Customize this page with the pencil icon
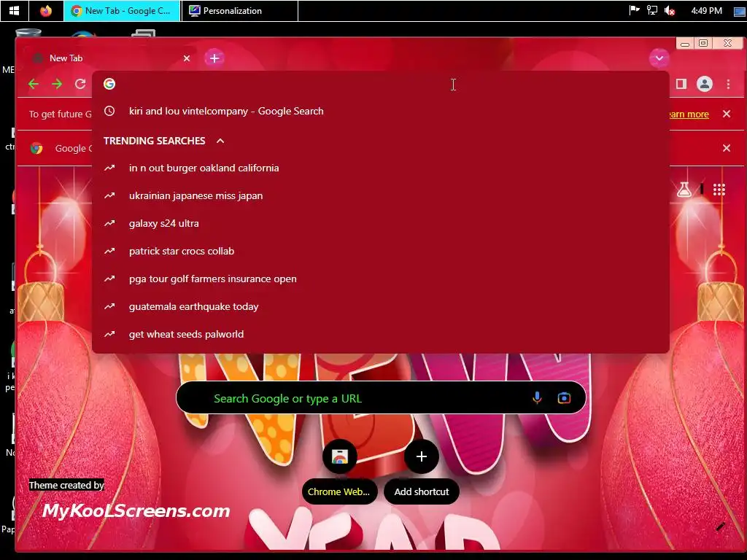The image size is (747, 560). [x=720, y=526]
